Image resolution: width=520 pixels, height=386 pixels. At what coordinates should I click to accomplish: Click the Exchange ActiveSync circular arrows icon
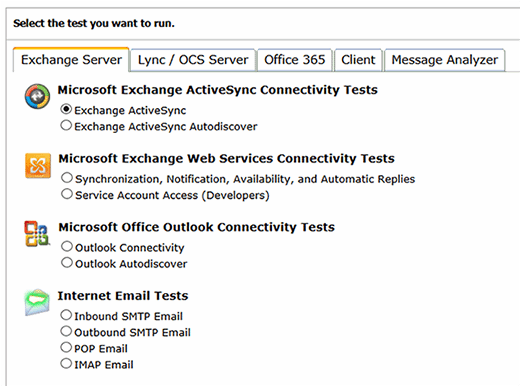tap(37, 96)
